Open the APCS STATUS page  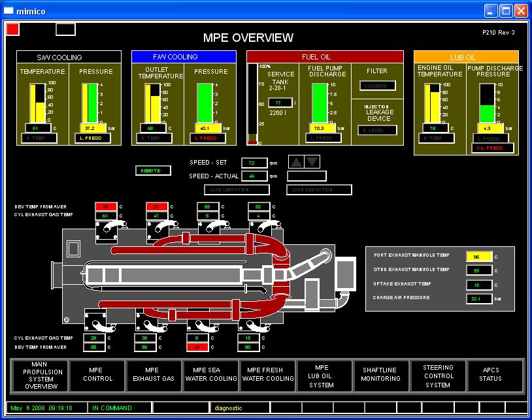[x=495, y=376]
